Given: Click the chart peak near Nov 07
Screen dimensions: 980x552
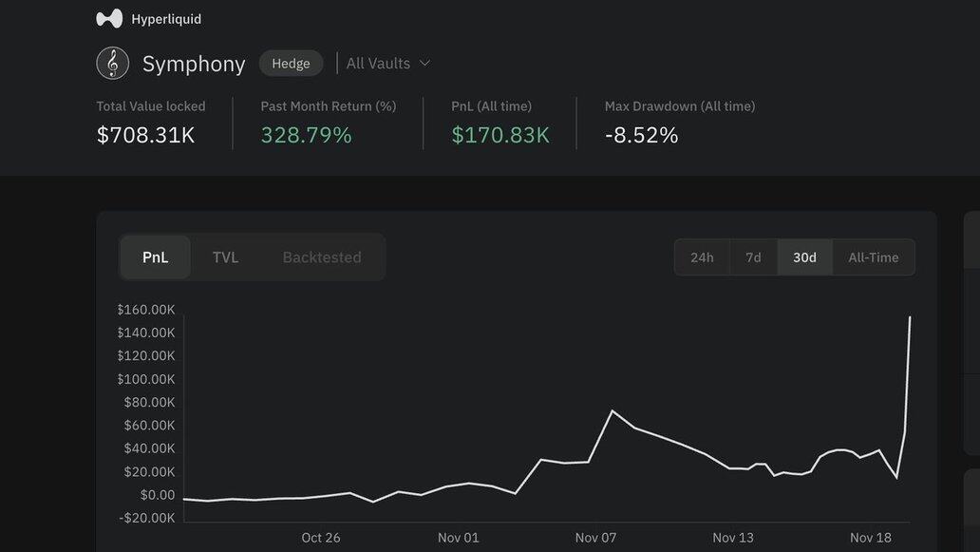Looking at the screenshot, I should pos(612,411).
